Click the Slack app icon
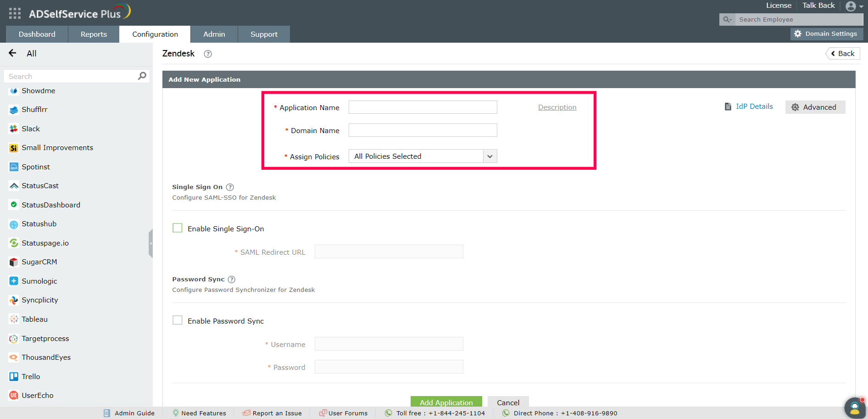Image resolution: width=868 pixels, height=419 pixels. tap(14, 129)
